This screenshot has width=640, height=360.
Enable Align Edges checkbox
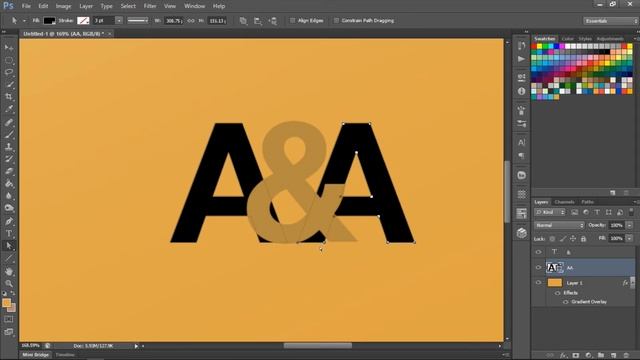click(x=292, y=20)
